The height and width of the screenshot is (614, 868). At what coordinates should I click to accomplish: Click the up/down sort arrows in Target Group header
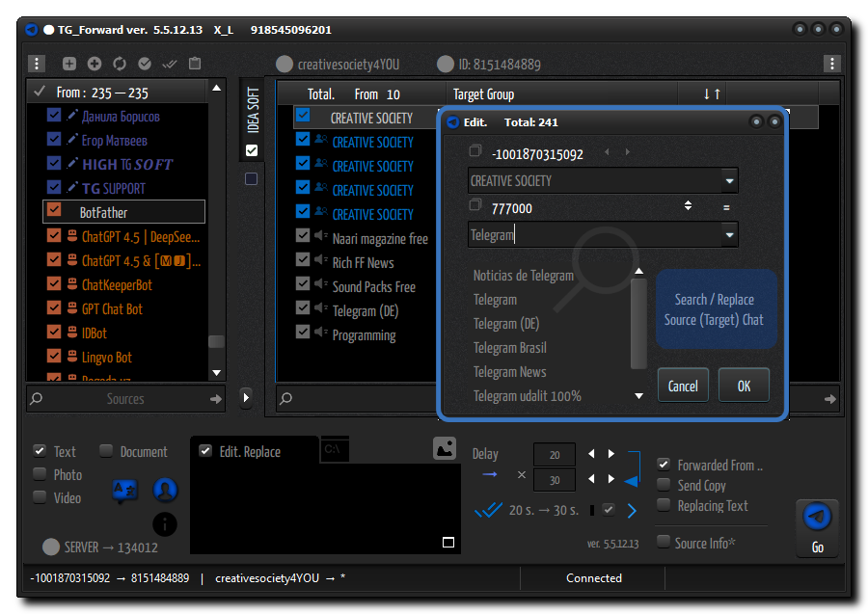point(712,94)
